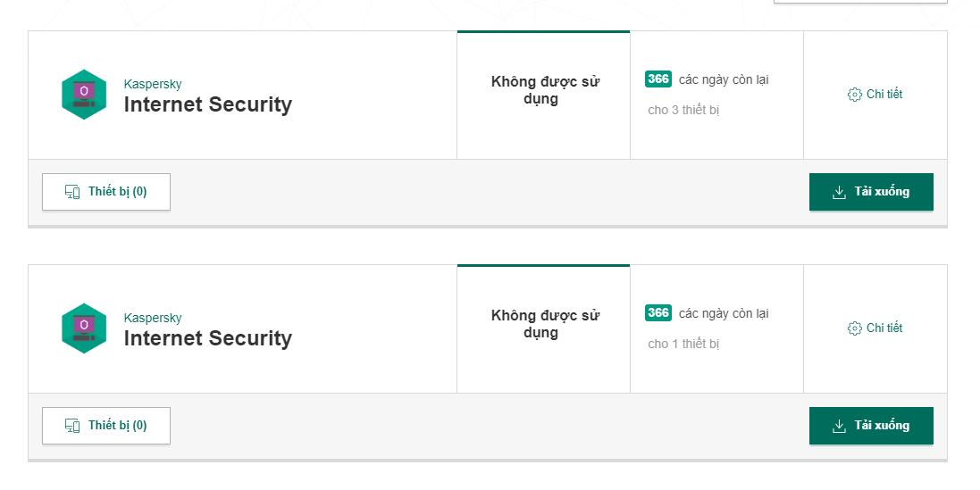Click the first Kaspersky Internet Security hexagon icon
The width and height of the screenshot is (980, 490).
(84, 95)
